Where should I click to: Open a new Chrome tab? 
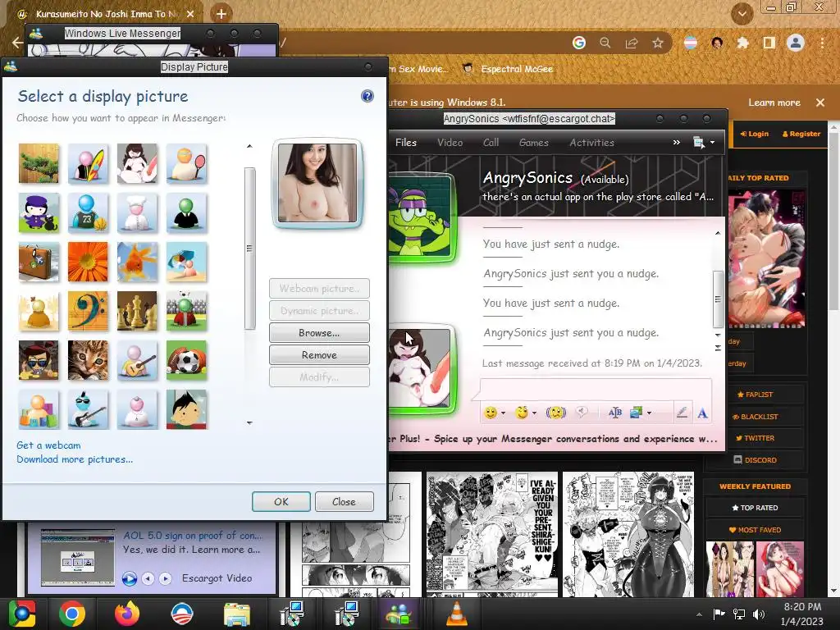point(221,14)
